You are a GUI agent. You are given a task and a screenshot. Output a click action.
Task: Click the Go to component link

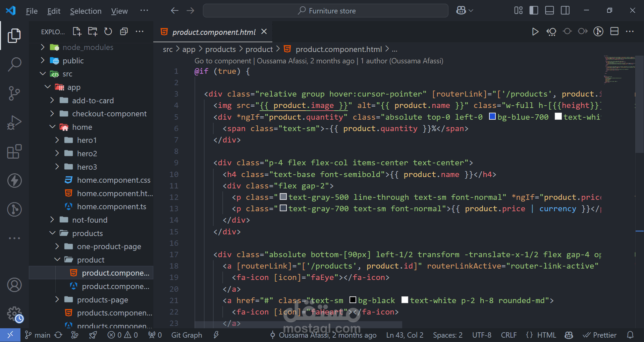pos(222,61)
